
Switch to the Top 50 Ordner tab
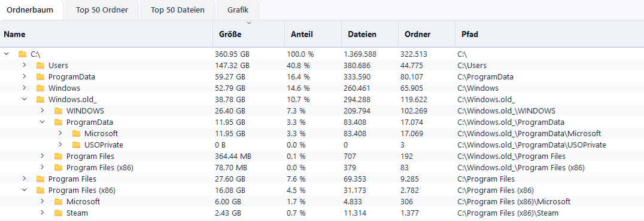click(102, 10)
